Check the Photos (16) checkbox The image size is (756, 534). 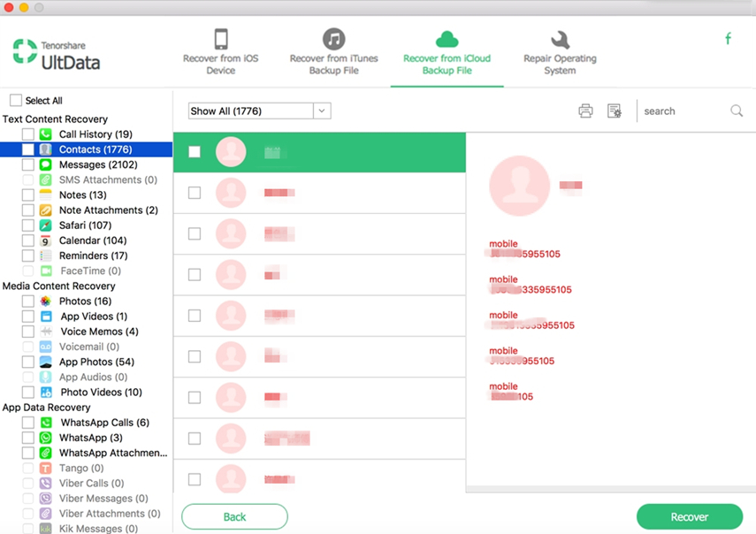click(x=28, y=301)
